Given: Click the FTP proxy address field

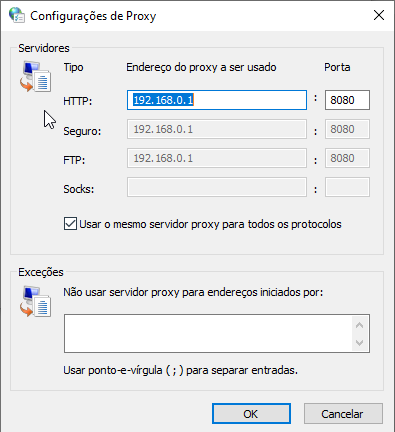Looking at the screenshot, I should (x=217, y=158).
